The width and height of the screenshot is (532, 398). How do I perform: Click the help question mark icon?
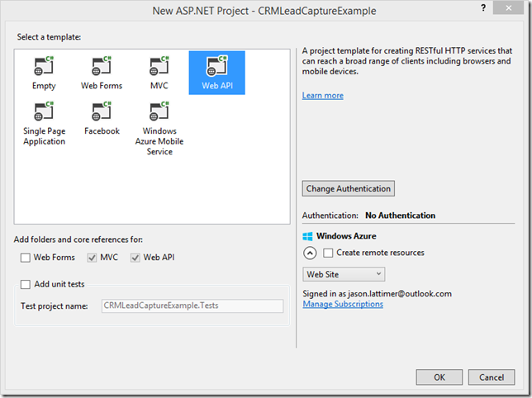(483, 8)
